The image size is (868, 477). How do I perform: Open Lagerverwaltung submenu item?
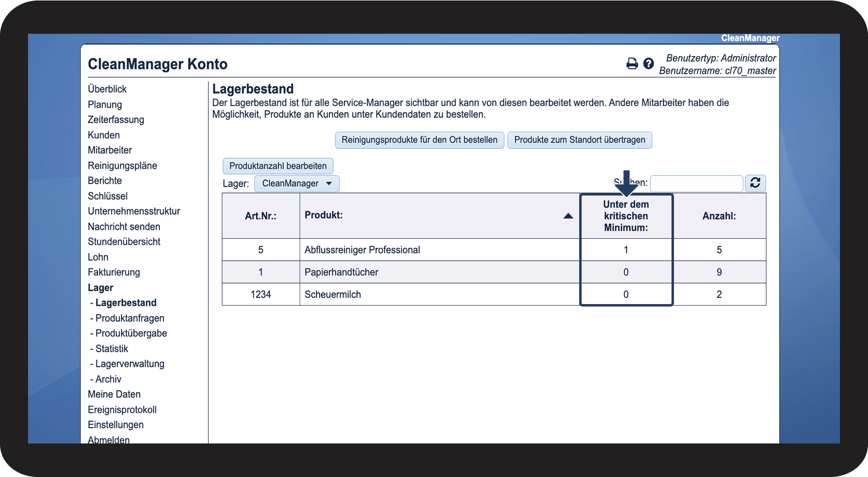click(x=130, y=364)
